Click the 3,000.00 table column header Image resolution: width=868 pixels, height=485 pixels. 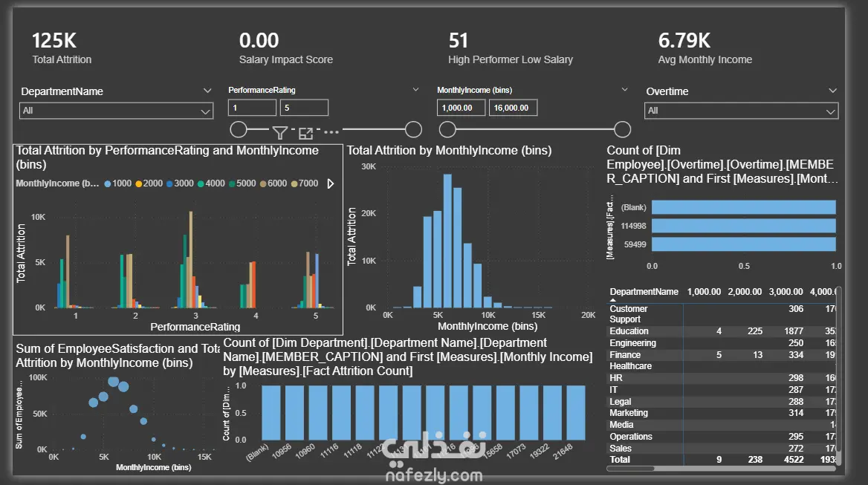(x=786, y=291)
